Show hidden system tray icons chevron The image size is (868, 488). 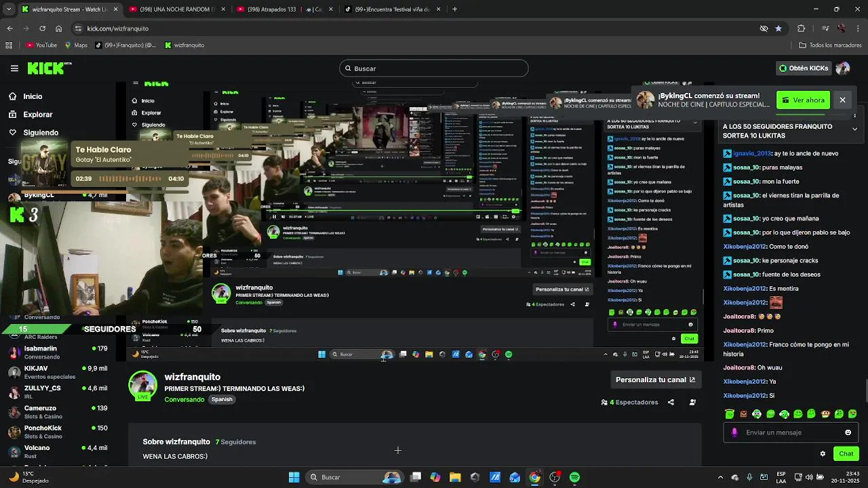coord(720,477)
